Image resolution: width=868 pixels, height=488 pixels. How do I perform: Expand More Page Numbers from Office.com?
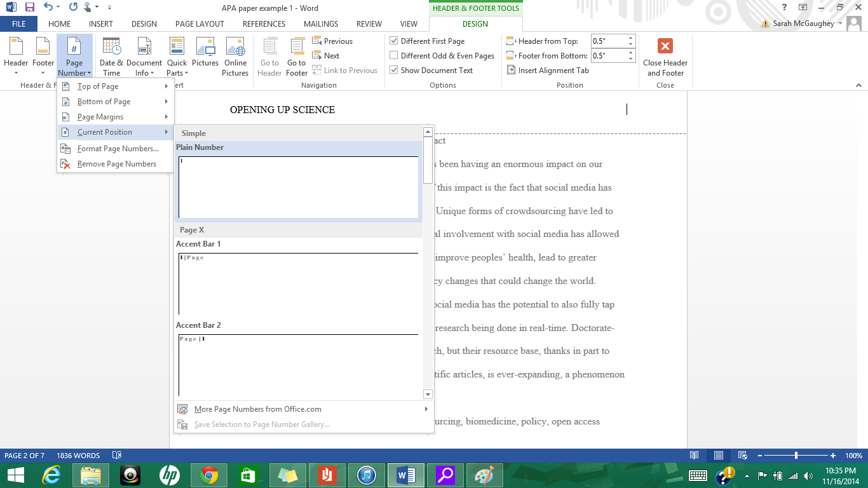(x=258, y=409)
